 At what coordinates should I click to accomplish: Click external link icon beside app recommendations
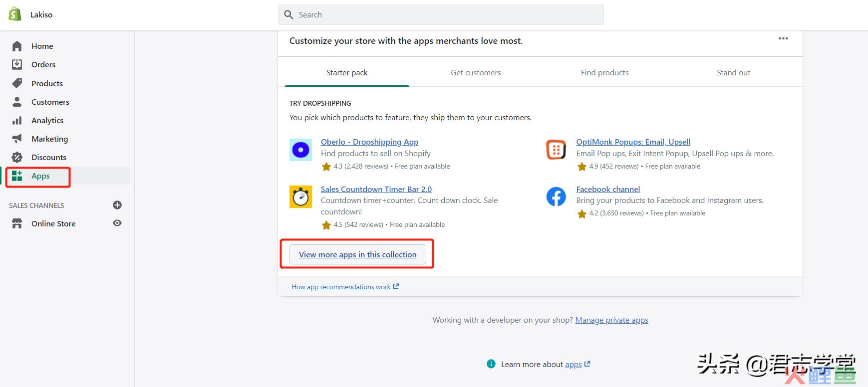coord(396,286)
